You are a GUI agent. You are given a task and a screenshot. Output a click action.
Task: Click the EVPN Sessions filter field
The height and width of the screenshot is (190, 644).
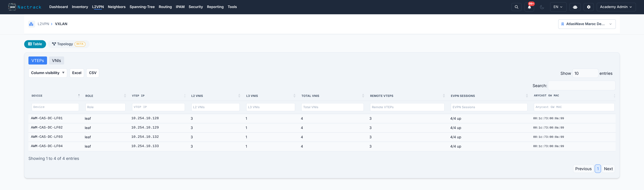489,107
